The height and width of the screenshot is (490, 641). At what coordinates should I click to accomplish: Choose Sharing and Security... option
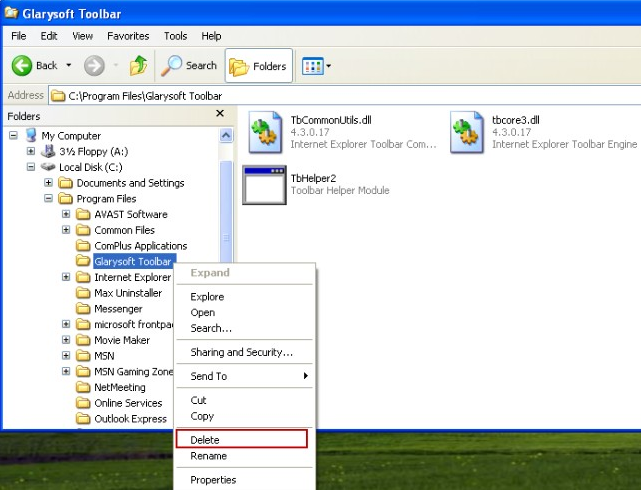pyautogui.click(x=244, y=352)
